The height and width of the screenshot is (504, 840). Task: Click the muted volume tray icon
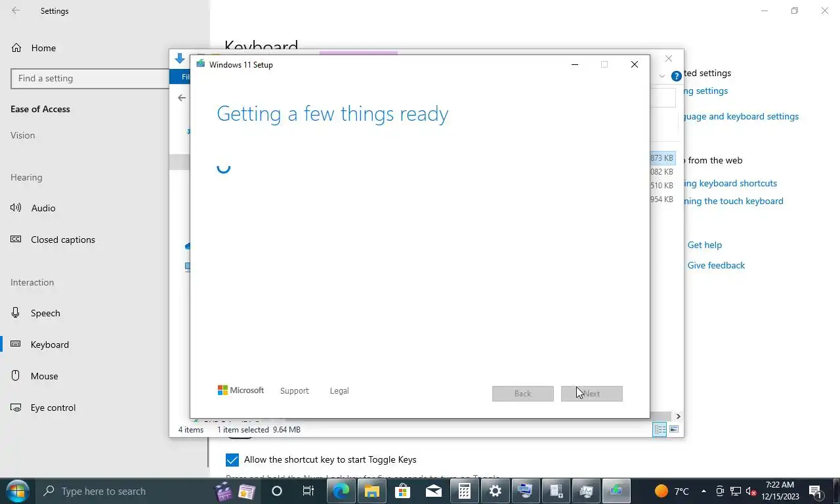[751, 492]
